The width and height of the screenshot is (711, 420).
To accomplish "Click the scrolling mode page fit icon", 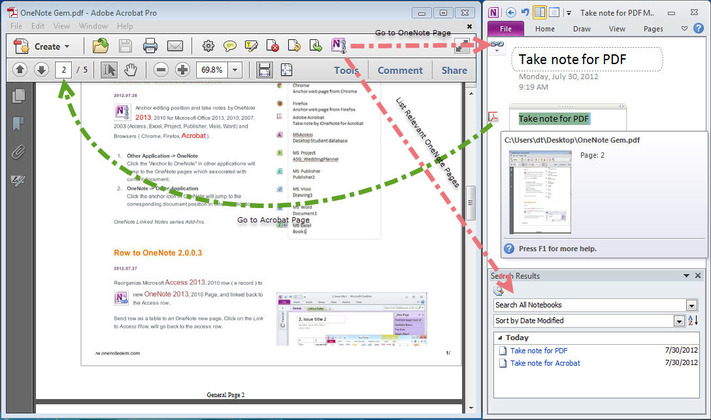I will click(x=264, y=70).
